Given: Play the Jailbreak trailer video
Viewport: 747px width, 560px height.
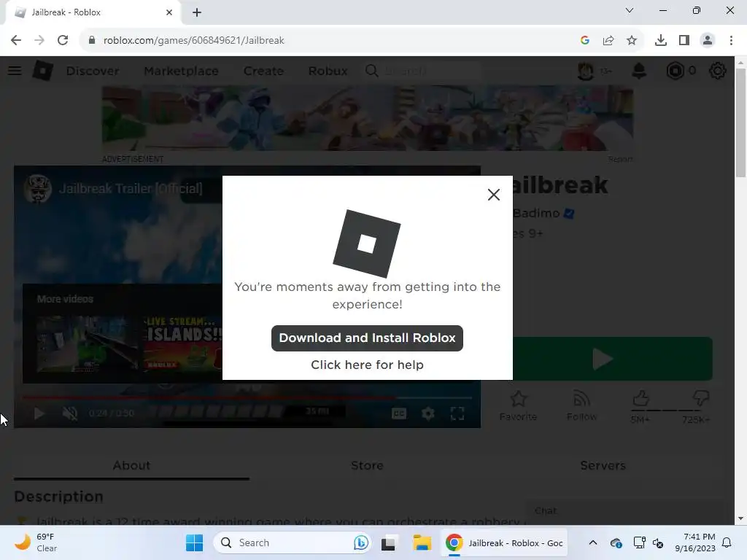Looking at the screenshot, I should click(39, 413).
